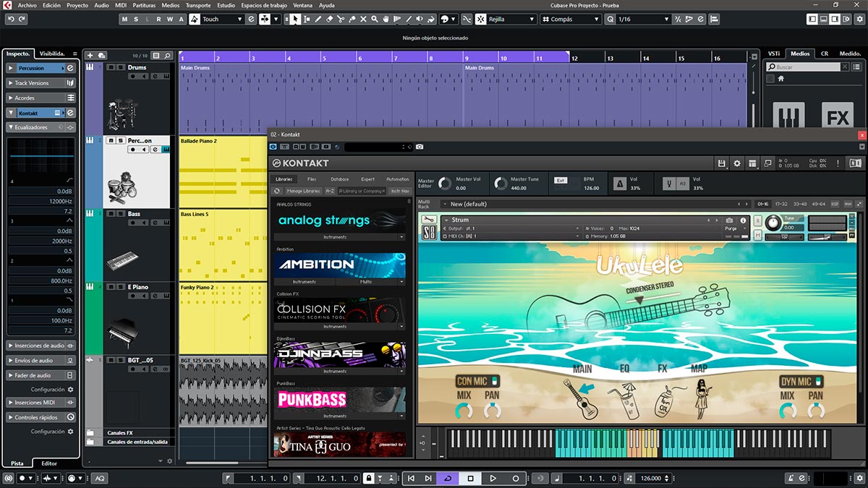
Task: Open the New (default) multi rack dropdown
Action: [x=596, y=204]
